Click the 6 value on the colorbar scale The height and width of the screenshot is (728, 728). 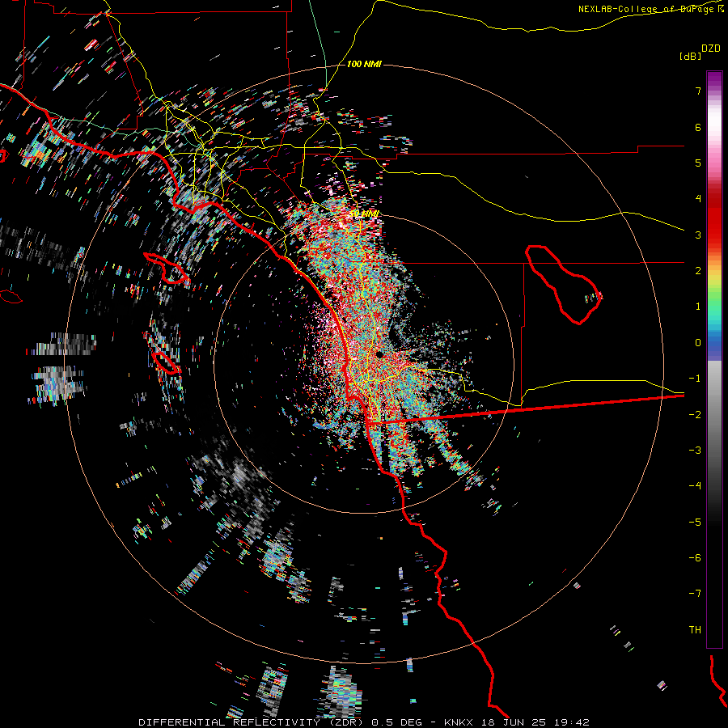698,127
